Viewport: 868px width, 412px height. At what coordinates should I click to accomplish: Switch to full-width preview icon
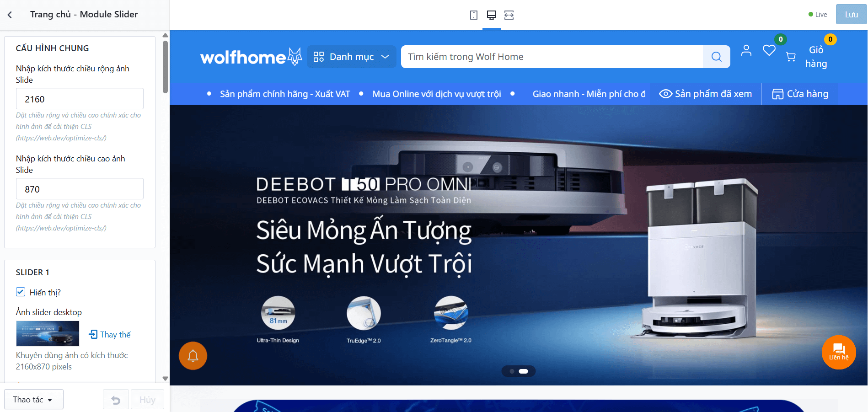pos(509,15)
